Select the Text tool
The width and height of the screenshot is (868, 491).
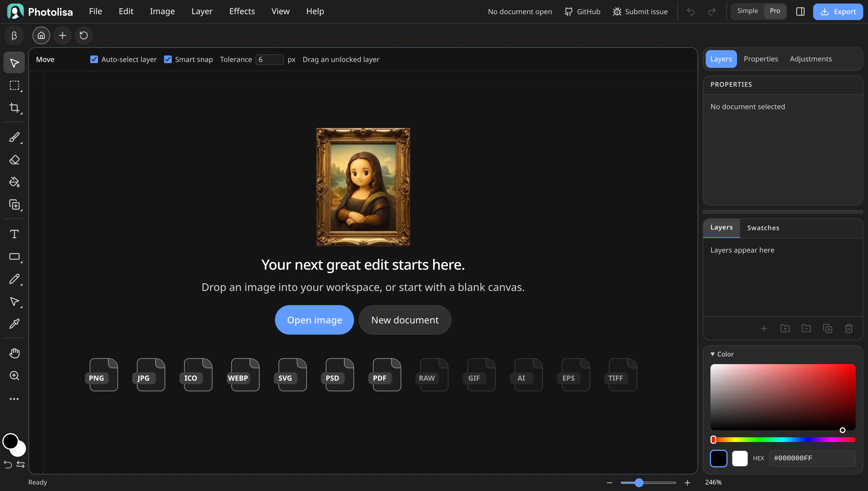click(x=14, y=234)
